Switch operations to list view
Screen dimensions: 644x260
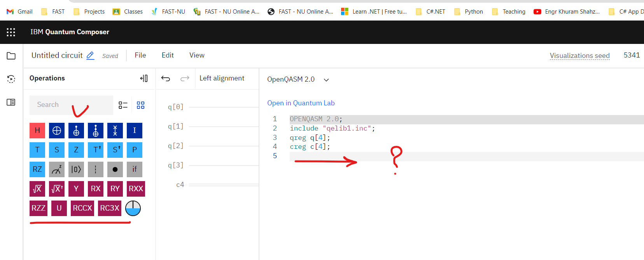point(123,105)
